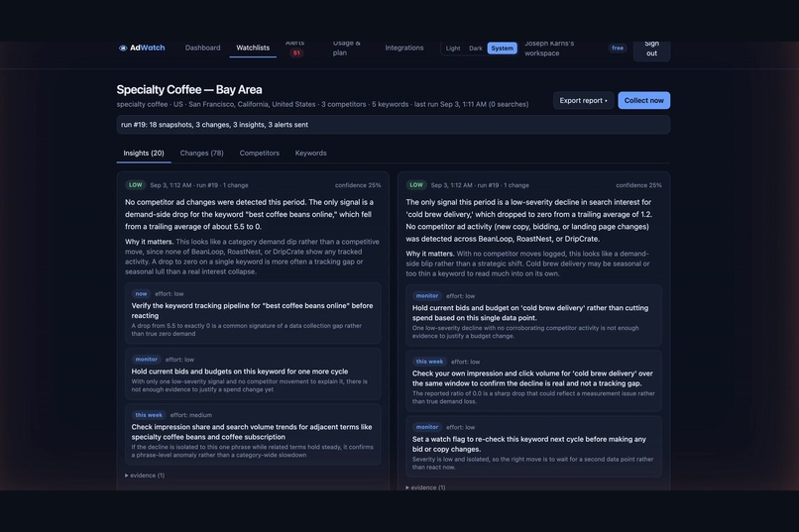Viewport: 799px width, 532px height.
Task: Click 'Check your own impression and click volume' action
Action: (x=532, y=378)
